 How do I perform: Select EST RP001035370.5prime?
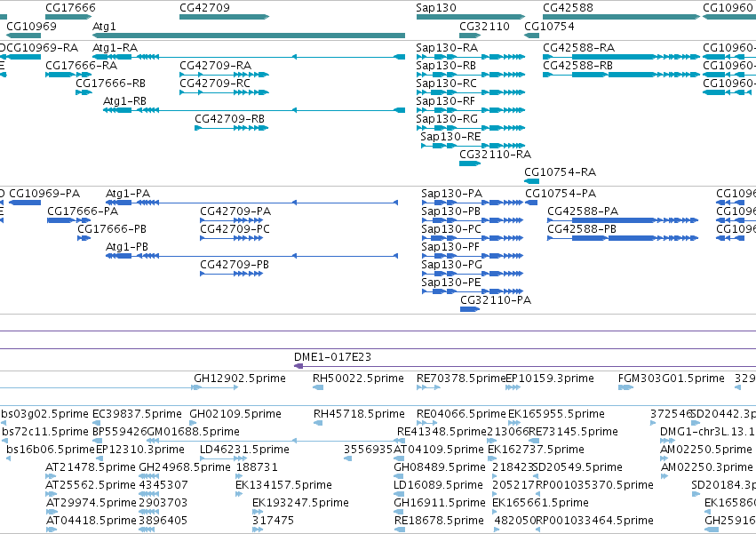595,485
